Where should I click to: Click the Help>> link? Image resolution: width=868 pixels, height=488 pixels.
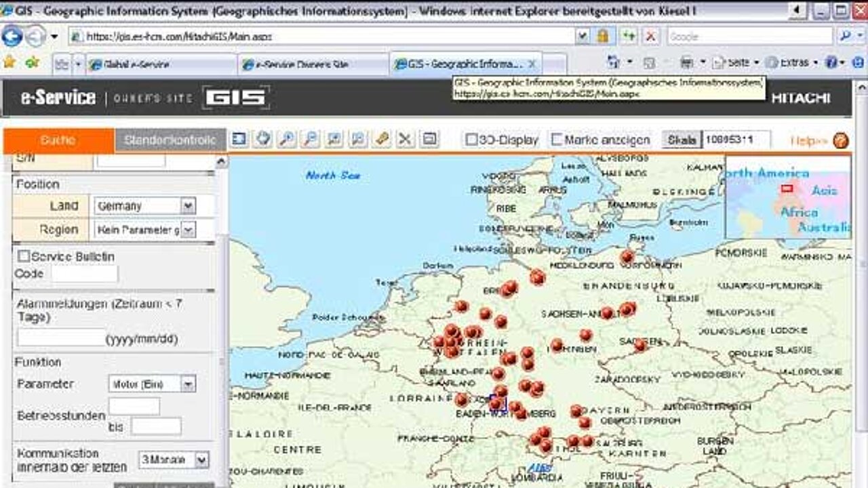810,140
